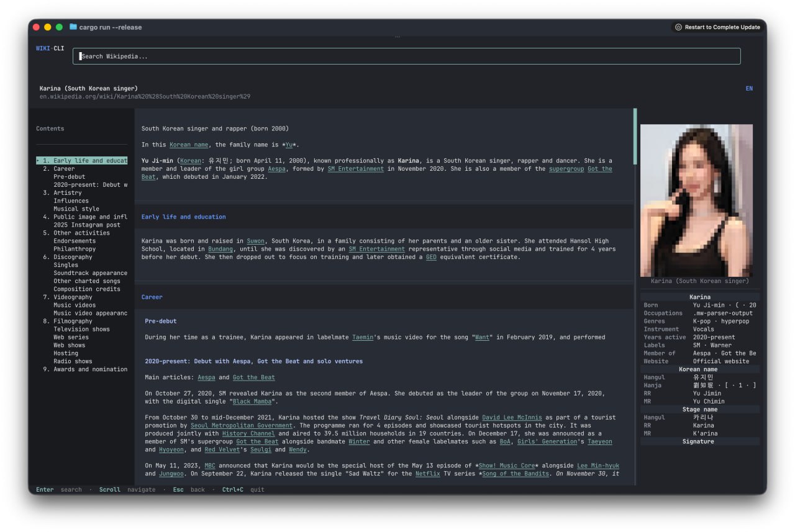The width and height of the screenshot is (795, 532).
Task: Click the Signature header in the infobox
Action: pyautogui.click(x=700, y=441)
